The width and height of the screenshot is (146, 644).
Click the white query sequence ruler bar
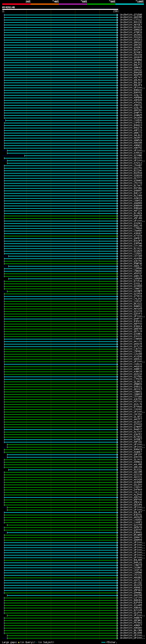(x=60, y=10)
